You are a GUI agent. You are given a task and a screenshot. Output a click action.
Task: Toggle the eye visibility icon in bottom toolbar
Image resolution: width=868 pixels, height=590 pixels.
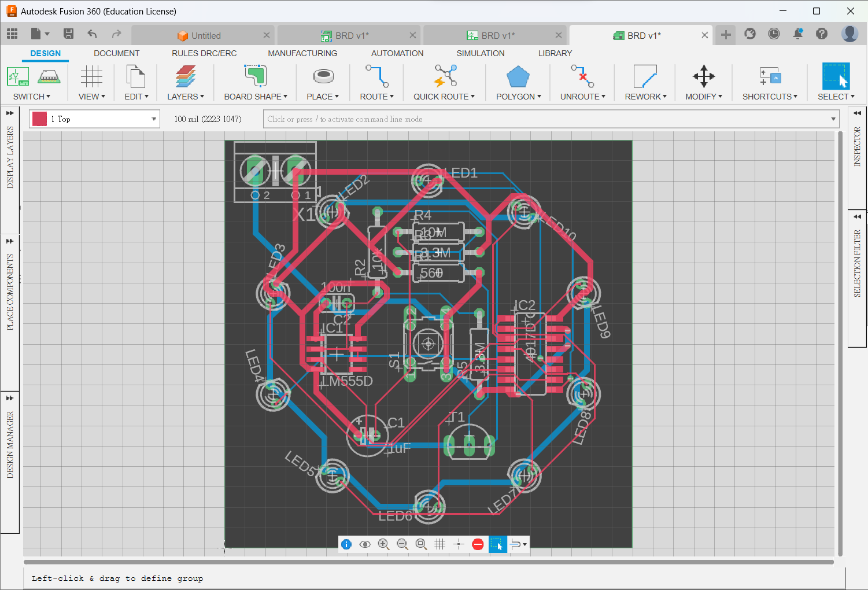point(365,544)
